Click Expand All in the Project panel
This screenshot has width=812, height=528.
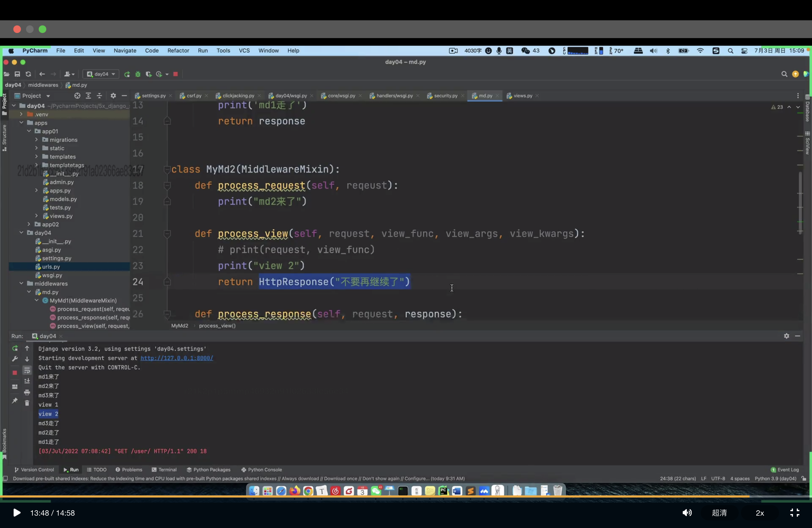[x=88, y=96]
